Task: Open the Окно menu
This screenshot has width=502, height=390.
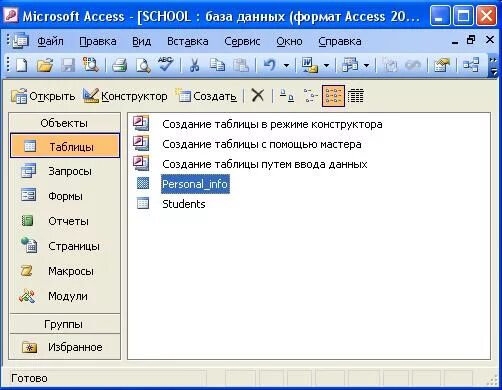Action: 289,41
